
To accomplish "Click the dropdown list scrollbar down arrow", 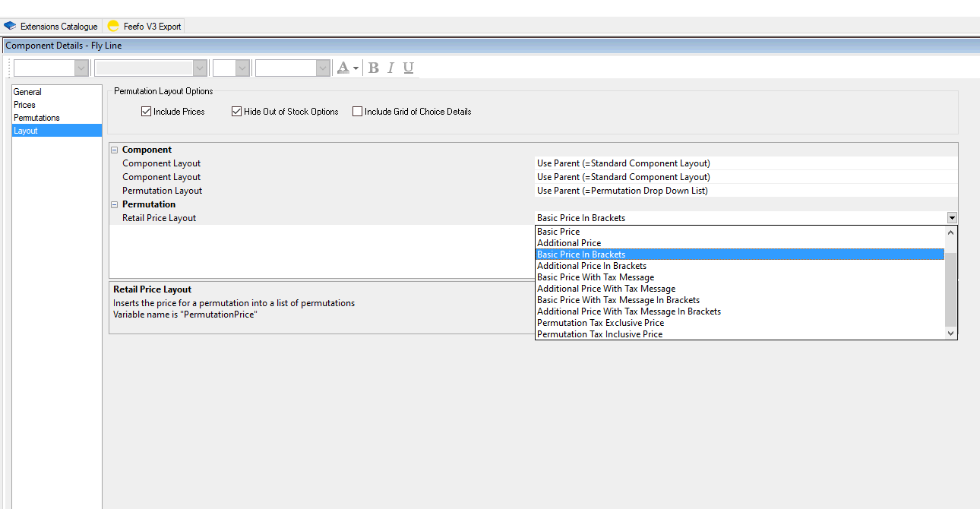I will click(950, 334).
